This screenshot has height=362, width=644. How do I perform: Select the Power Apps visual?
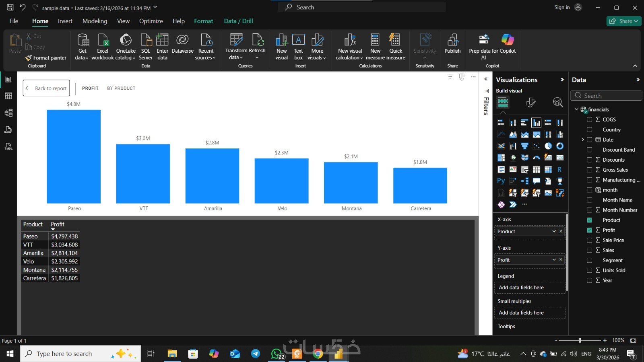(x=501, y=205)
